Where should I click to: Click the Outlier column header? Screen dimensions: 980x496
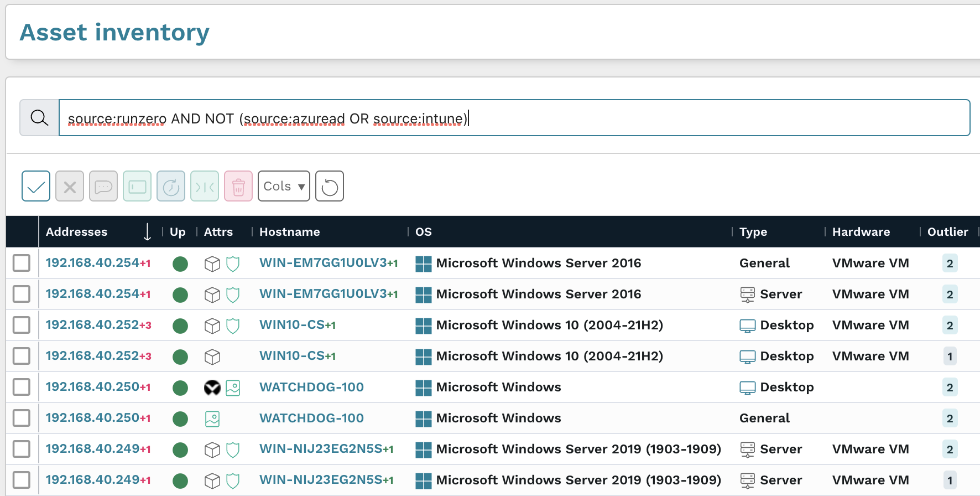coord(947,232)
